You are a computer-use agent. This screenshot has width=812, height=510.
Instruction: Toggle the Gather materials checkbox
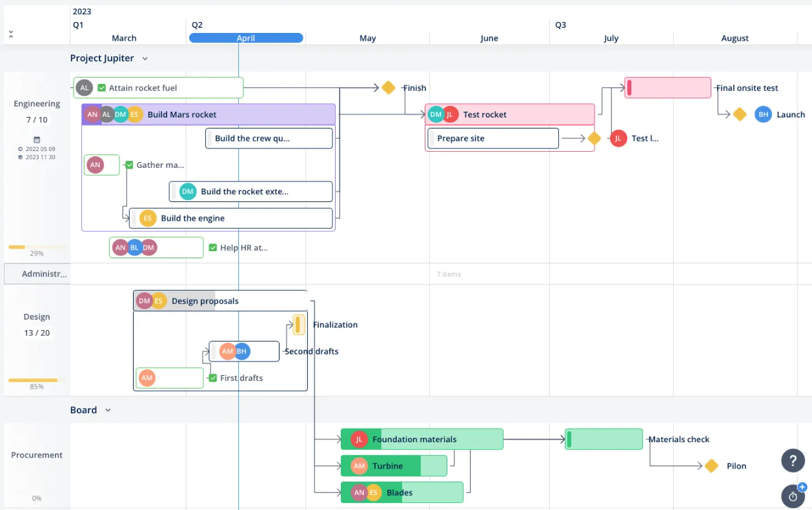[129, 165]
